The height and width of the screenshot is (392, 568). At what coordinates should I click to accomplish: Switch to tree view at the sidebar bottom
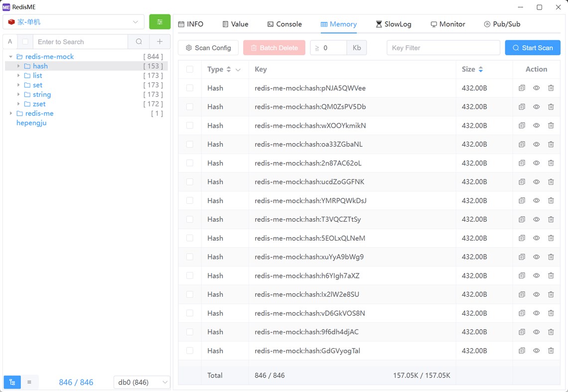(12, 382)
